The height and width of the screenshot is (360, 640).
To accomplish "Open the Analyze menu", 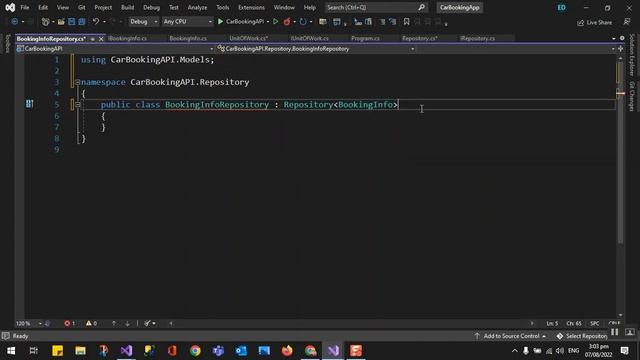I will click(x=197, y=7).
